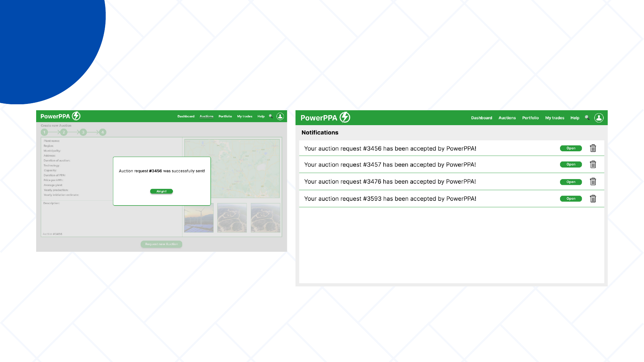Screen dimensions: 644x362
Task: Open user profile icon in Notifications window
Action: tap(599, 118)
